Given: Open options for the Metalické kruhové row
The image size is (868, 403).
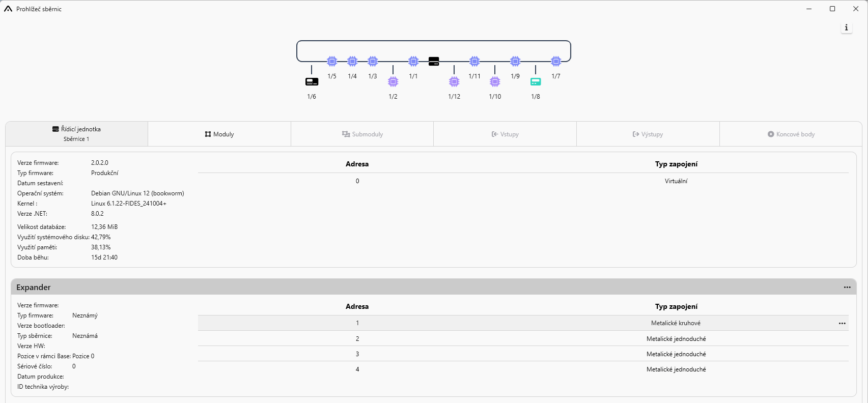Looking at the screenshot, I should pos(842,324).
